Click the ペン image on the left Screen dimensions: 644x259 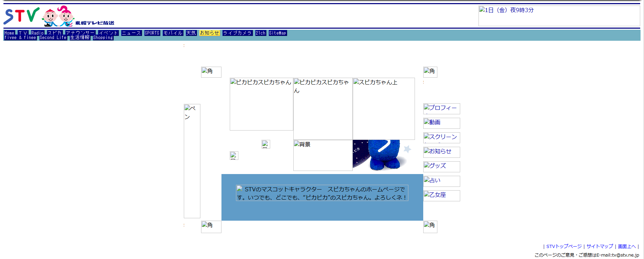pyautogui.click(x=192, y=161)
